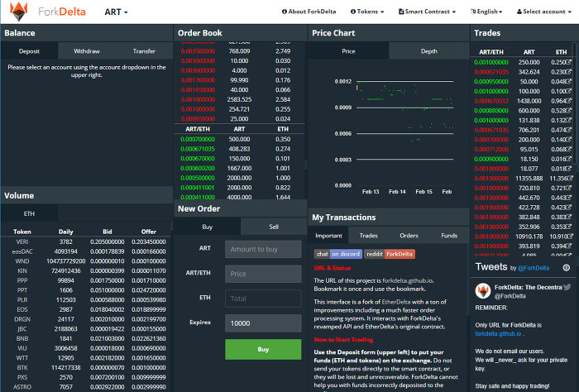
Task: Open the Trades tab in My Transactions
Action: (x=369, y=236)
